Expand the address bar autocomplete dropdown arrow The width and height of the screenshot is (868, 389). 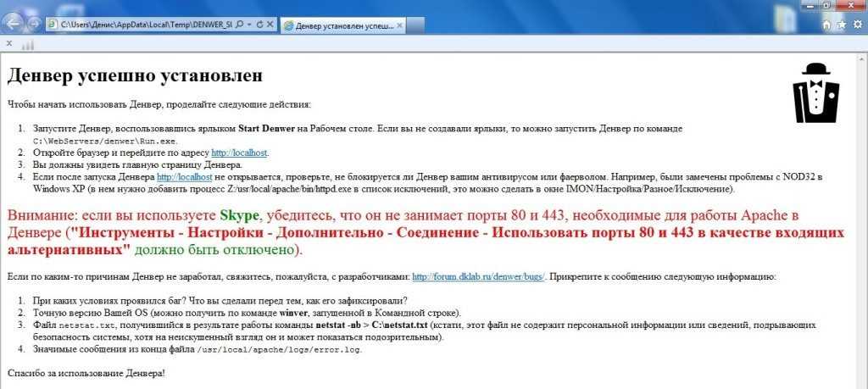click(x=249, y=25)
